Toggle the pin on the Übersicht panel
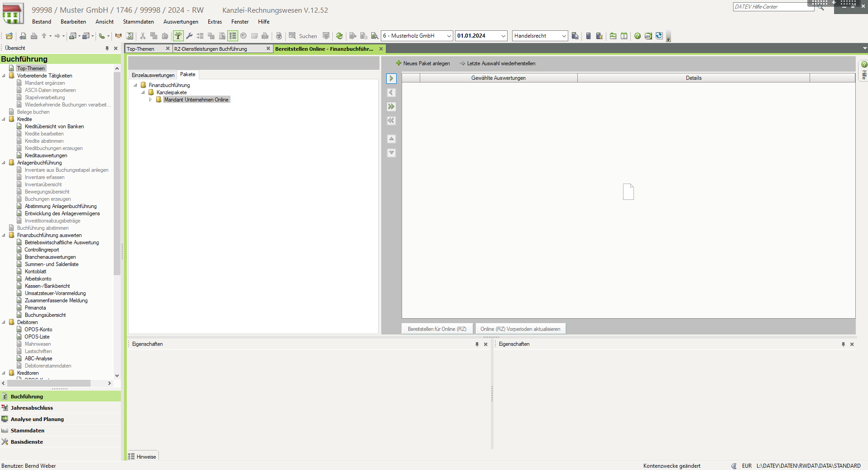The width and height of the screenshot is (868, 470). point(107,48)
